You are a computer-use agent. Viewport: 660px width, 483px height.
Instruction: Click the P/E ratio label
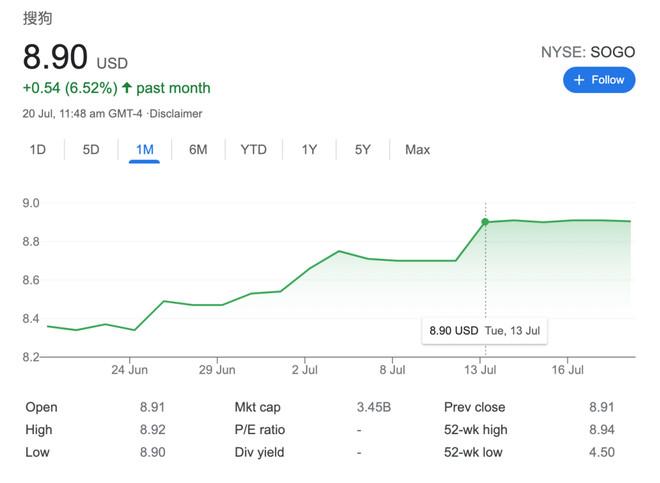pyautogui.click(x=260, y=430)
